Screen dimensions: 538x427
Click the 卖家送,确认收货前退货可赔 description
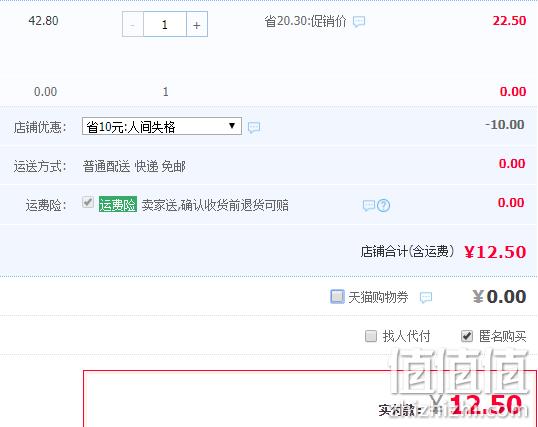pos(215,205)
